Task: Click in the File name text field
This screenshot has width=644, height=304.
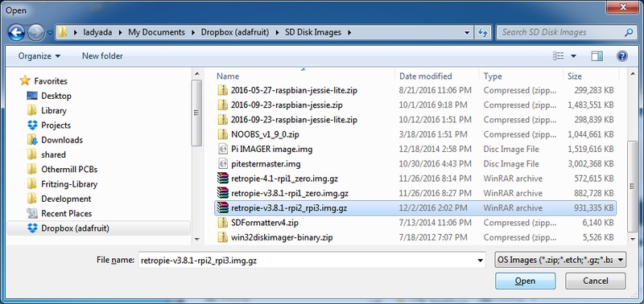Action: [307, 260]
